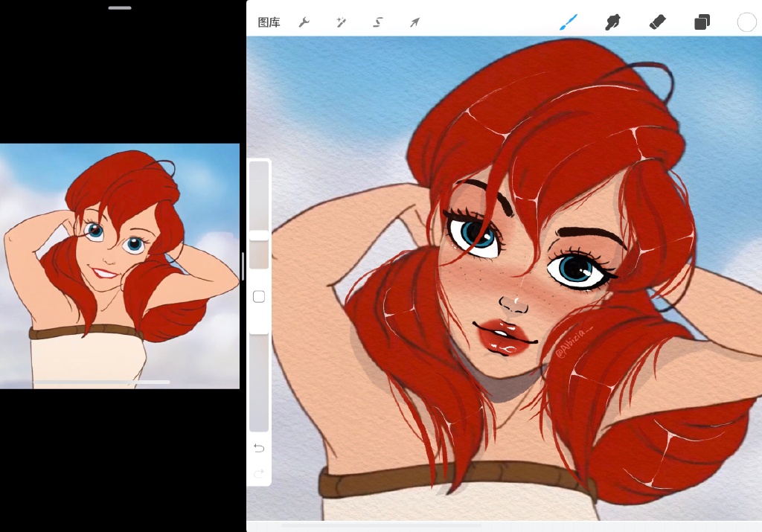Tap the multitasking handle above reference app
Image resolution: width=762 pixels, height=532 pixels.
tap(120, 7)
